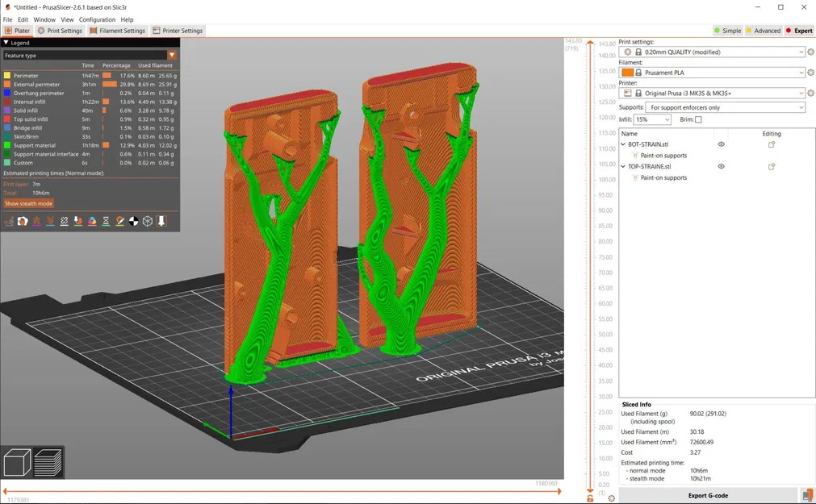The height and width of the screenshot is (504, 816).
Task: Open the Window menu
Action: click(x=44, y=19)
